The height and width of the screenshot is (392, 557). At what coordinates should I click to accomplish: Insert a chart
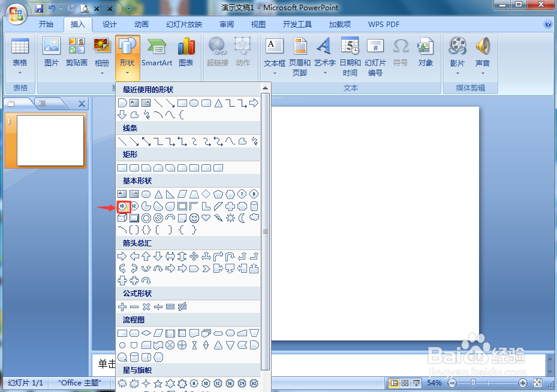[186, 52]
